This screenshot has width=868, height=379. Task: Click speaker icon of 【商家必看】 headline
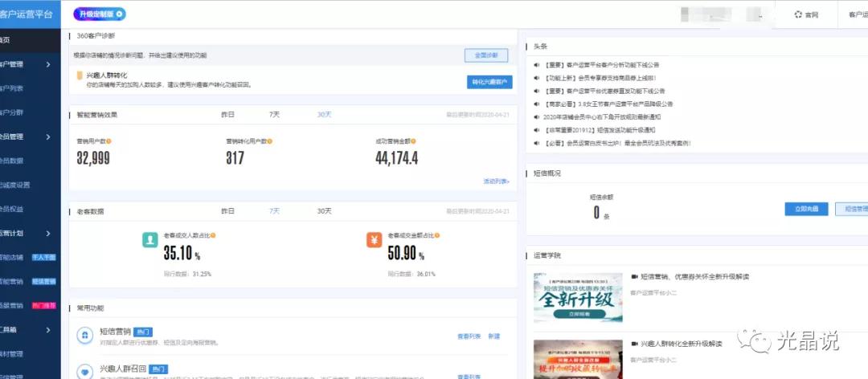[536, 104]
